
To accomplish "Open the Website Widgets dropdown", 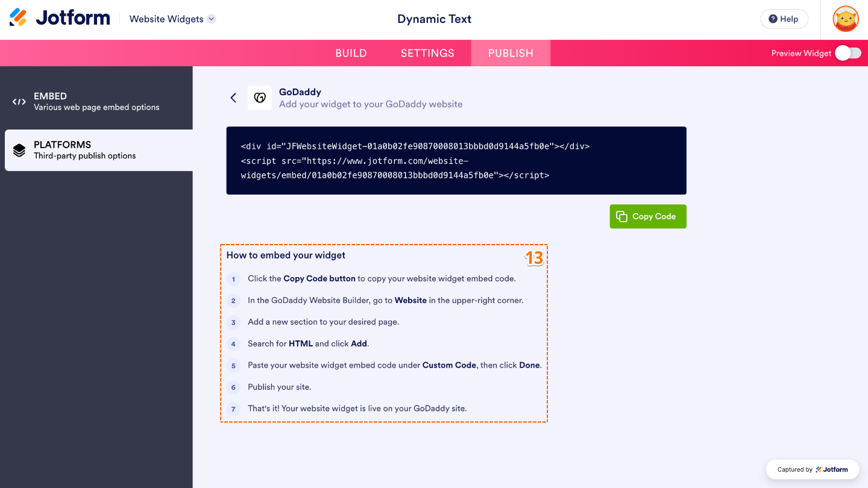I will click(x=172, y=19).
